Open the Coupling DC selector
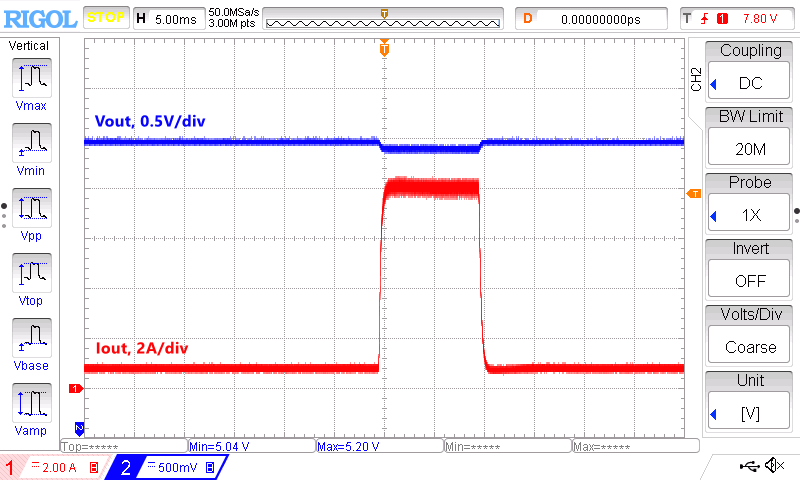This screenshot has width=800, height=480. pos(749,72)
